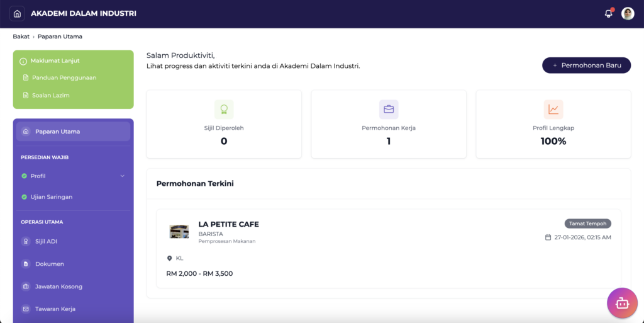Click the Profil Lengkap chart icon
Screen dimensions: 644x323
pos(553,110)
